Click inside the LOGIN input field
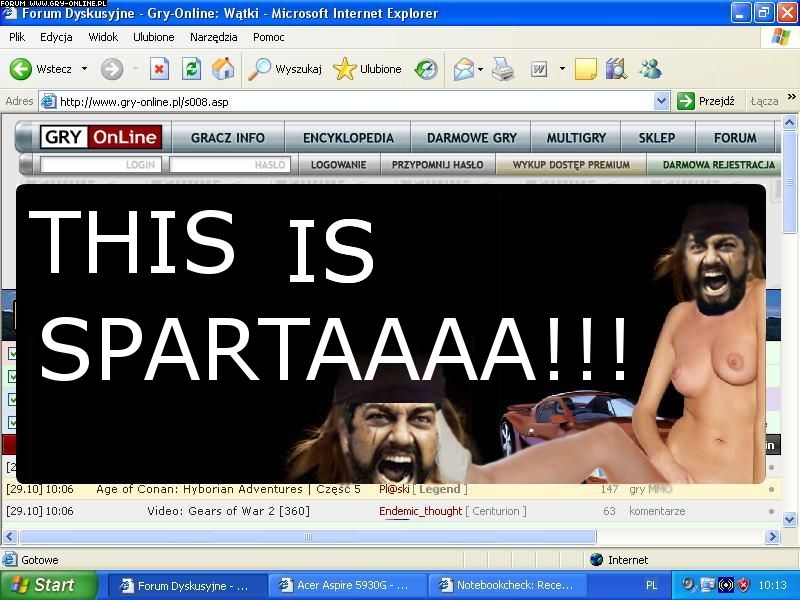The height and width of the screenshot is (600, 800). click(100, 165)
